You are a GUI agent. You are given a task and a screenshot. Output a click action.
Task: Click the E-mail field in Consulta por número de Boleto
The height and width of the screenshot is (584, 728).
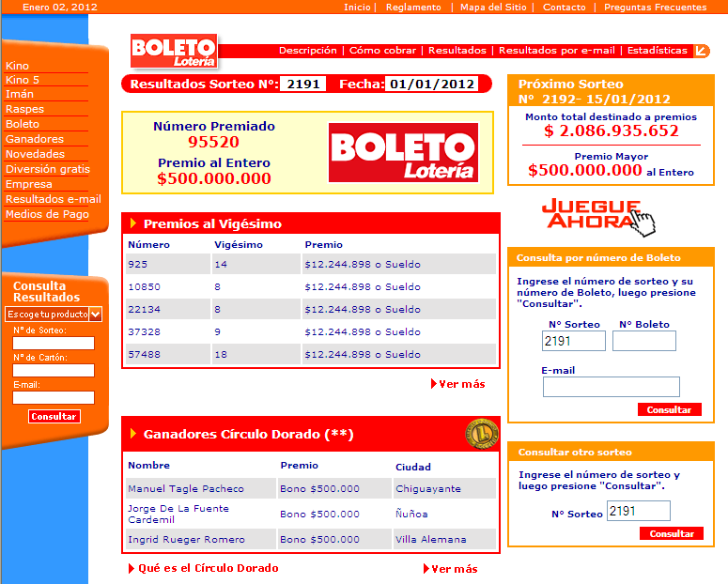(611, 387)
